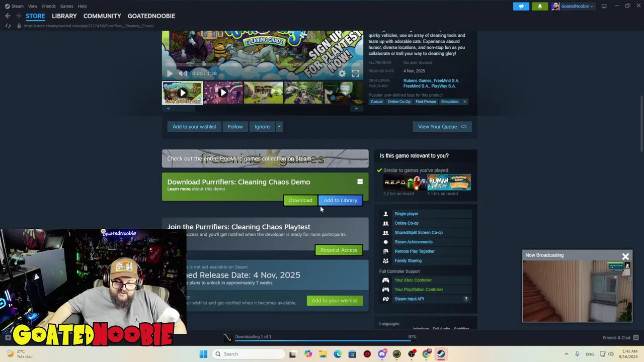This screenshot has width=644, height=362.
Task: Open the GOATEDNOOBIE profile tab
Action: [151, 16]
